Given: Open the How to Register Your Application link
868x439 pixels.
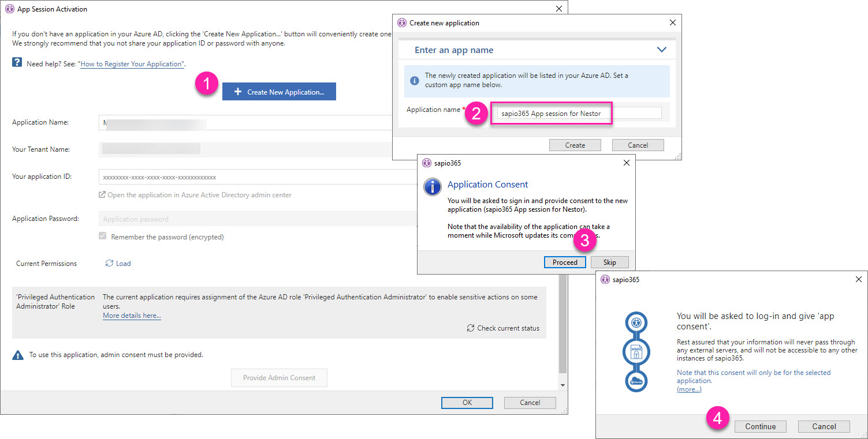Looking at the screenshot, I should 132,64.
